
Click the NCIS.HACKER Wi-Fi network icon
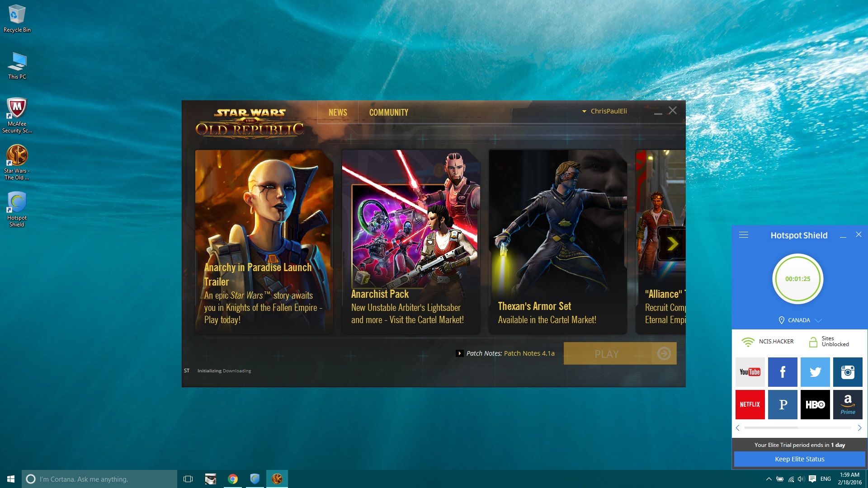click(748, 342)
